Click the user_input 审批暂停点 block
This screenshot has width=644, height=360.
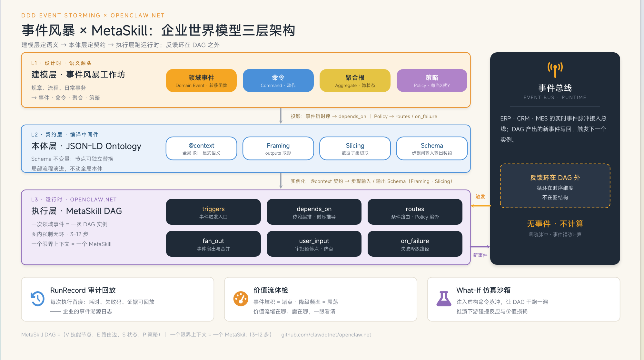tap(314, 244)
